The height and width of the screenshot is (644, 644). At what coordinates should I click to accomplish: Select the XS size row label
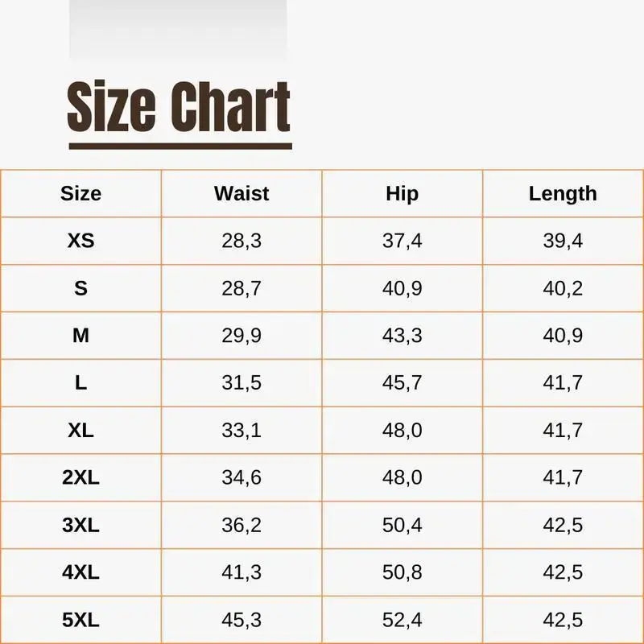(80, 241)
